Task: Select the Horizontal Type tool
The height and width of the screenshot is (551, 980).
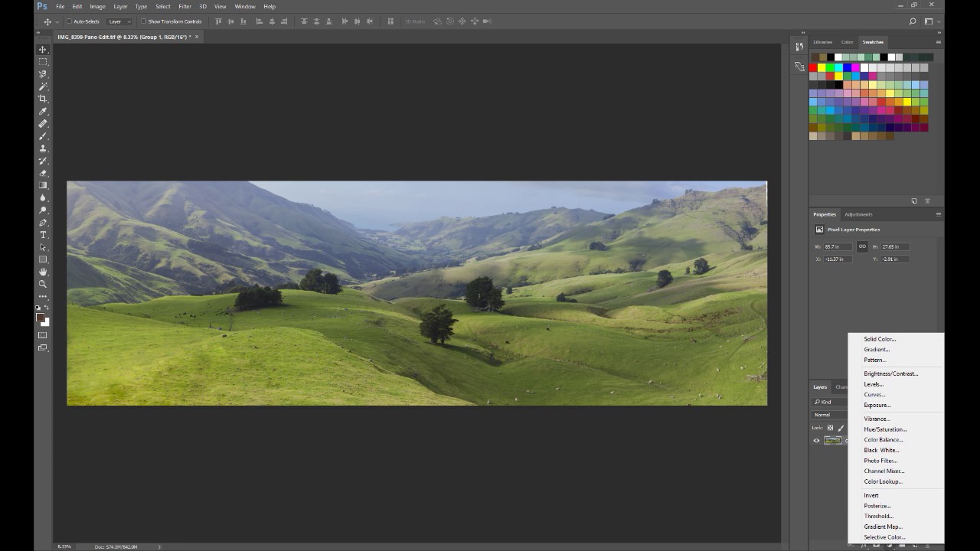Action: [x=43, y=234]
